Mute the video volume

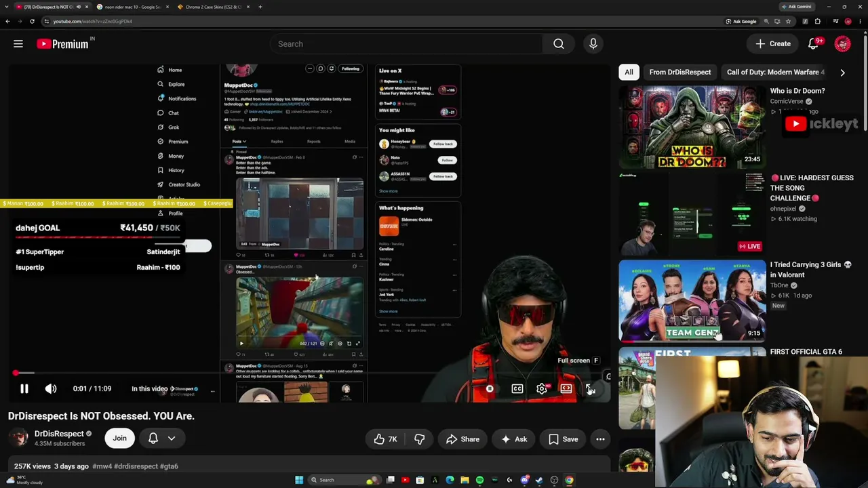[51, 389]
